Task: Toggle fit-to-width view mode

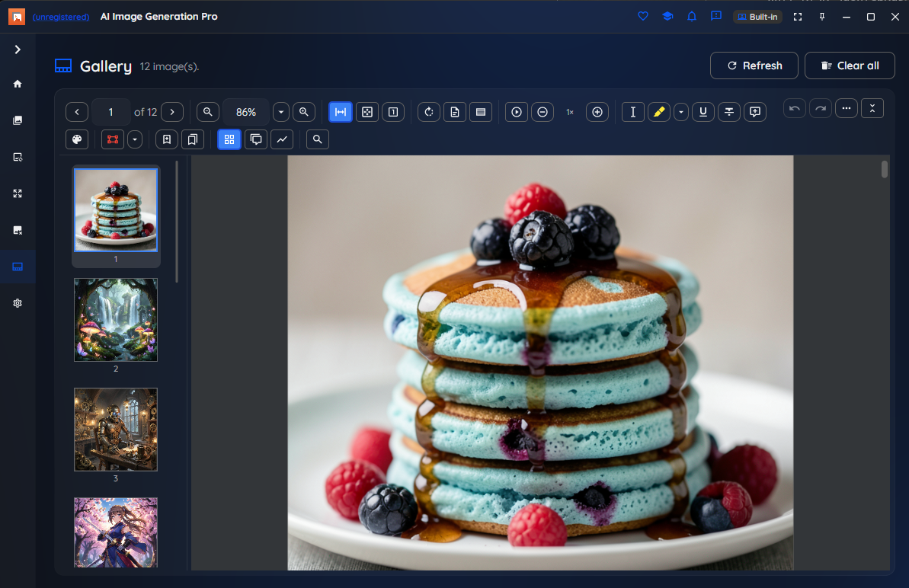Action: pos(341,112)
